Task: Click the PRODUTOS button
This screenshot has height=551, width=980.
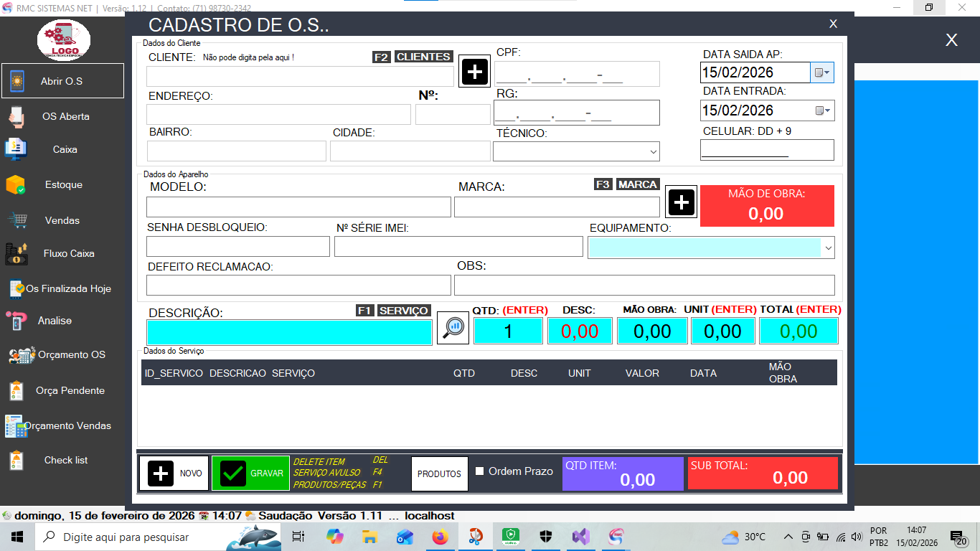Action: pos(439,474)
